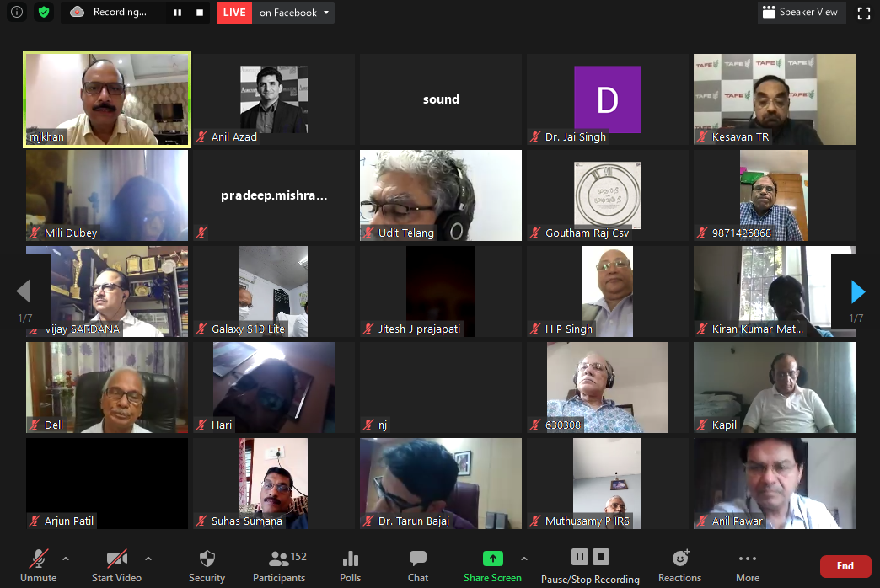Switch to Speaker View
Viewport: 880px width, 588px height.
(799, 13)
